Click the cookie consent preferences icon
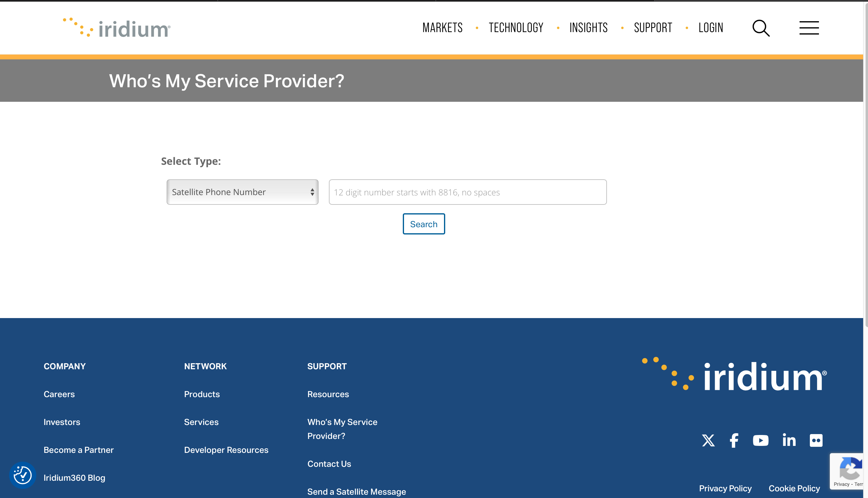 [23, 475]
